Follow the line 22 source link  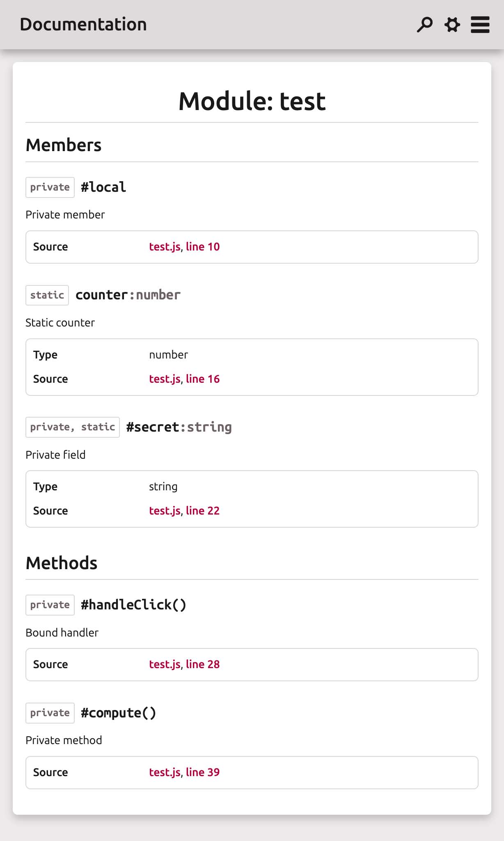[203, 511]
